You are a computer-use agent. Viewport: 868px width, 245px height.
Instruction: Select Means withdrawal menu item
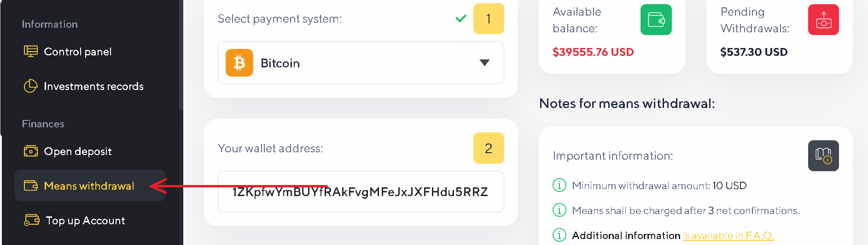(89, 186)
